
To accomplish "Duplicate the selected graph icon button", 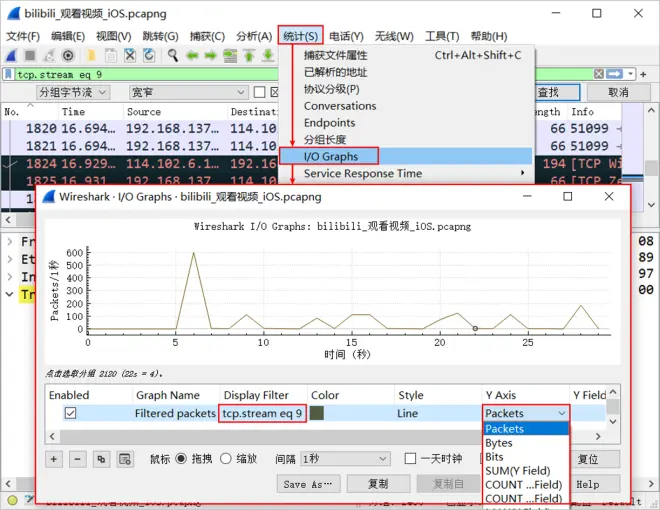I will point(101,459).
